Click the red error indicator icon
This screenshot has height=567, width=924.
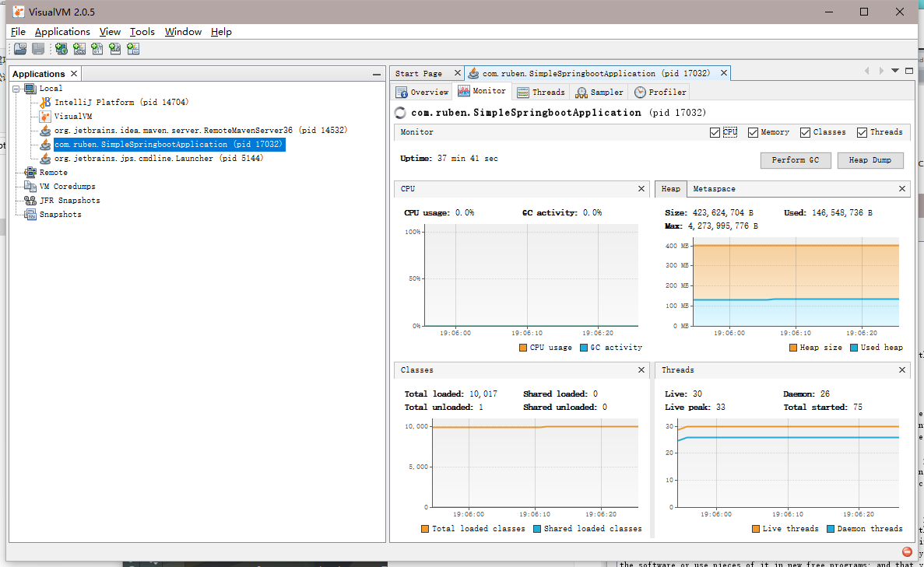(x=907, y=551)
